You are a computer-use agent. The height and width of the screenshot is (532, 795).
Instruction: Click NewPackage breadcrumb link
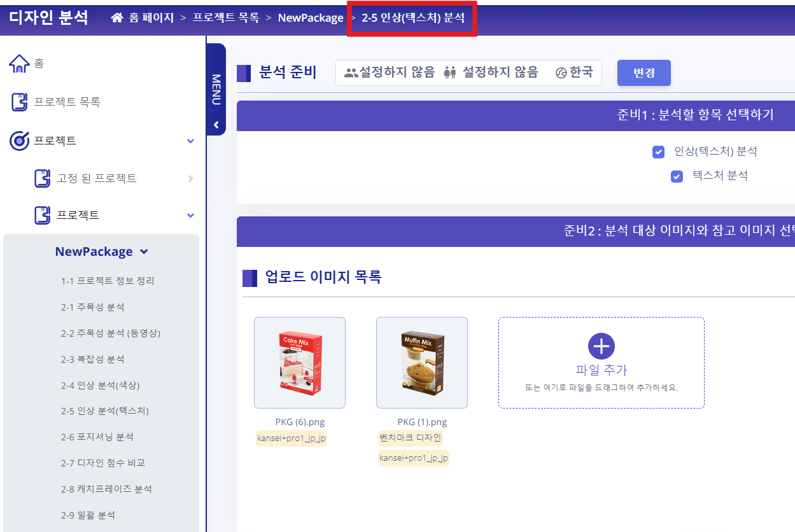(311, 18)
